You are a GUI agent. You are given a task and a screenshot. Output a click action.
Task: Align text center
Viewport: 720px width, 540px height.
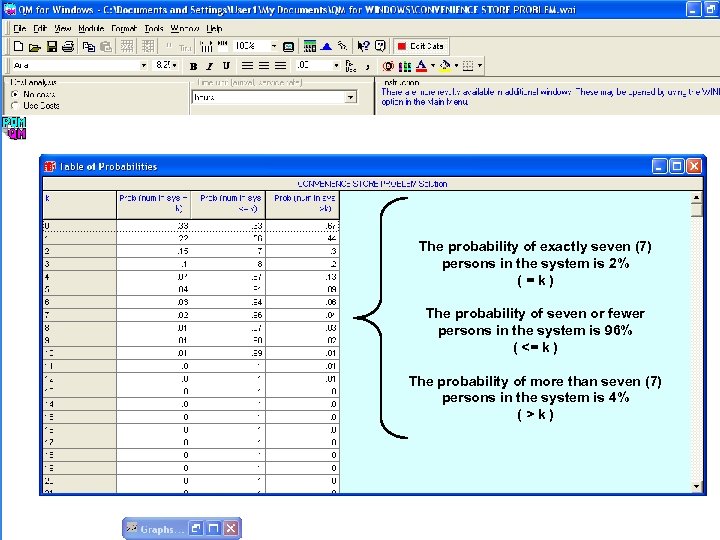(x=264, y=66)
